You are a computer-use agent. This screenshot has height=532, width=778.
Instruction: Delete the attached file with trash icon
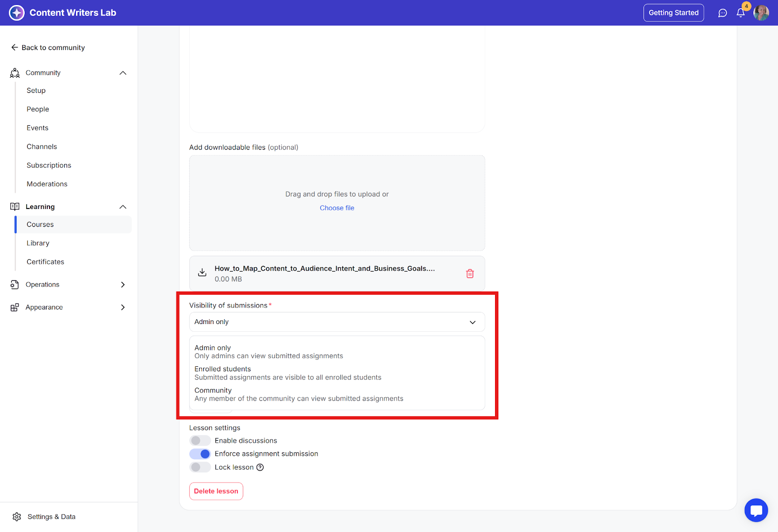[x=470, y=274]
